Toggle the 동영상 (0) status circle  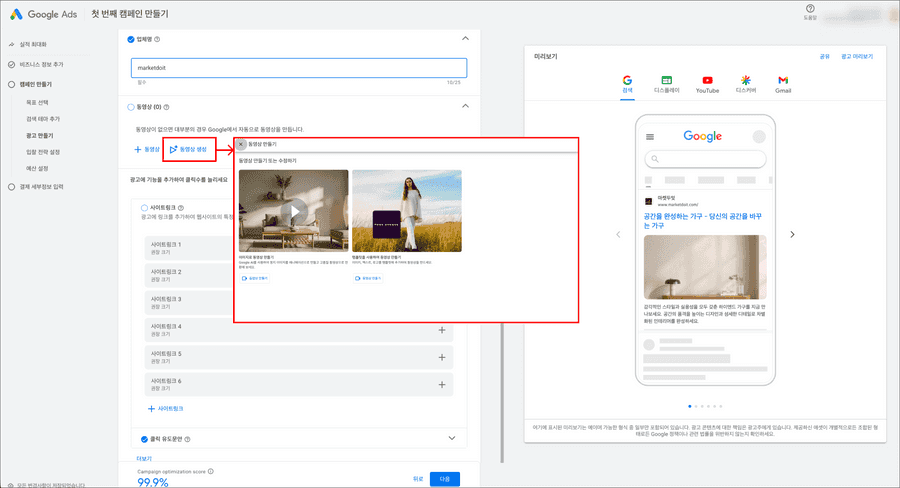pos(131,107)
